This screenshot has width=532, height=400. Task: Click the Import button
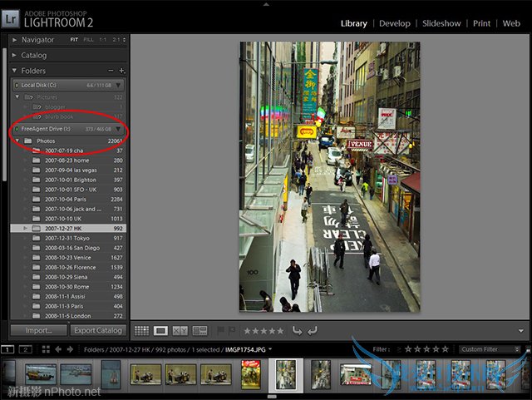[38, 330]
